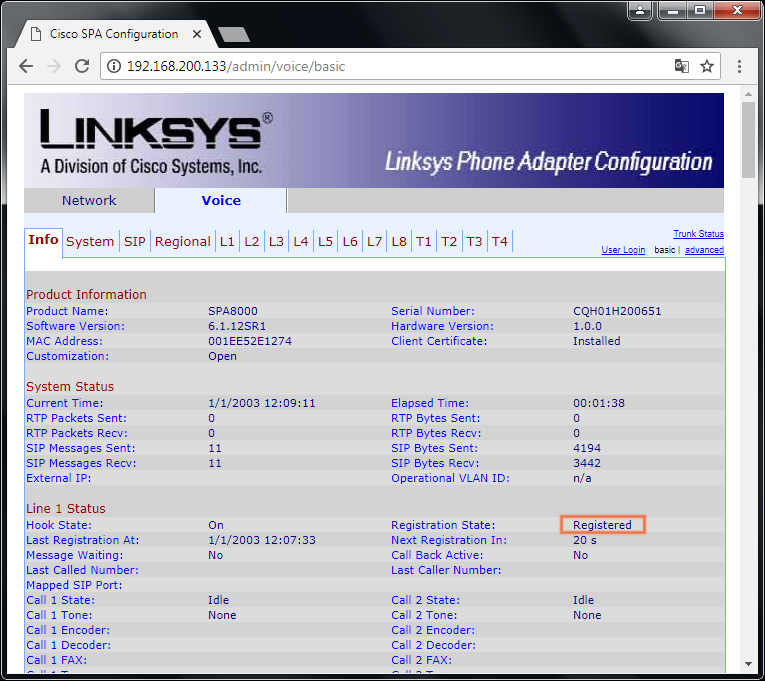765x681 pixels.
Task: Click the scrollbar up arrow
Action: tap(748, 94)
